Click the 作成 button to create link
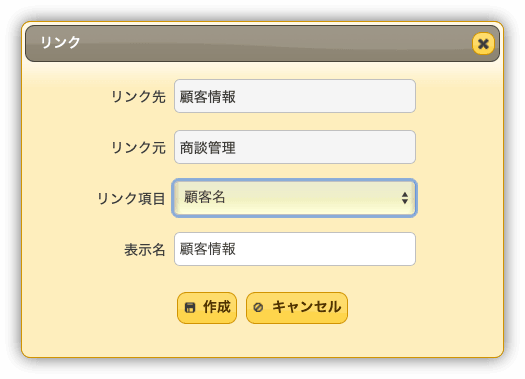This screenshot has width=525, height=379. point(207,308)
